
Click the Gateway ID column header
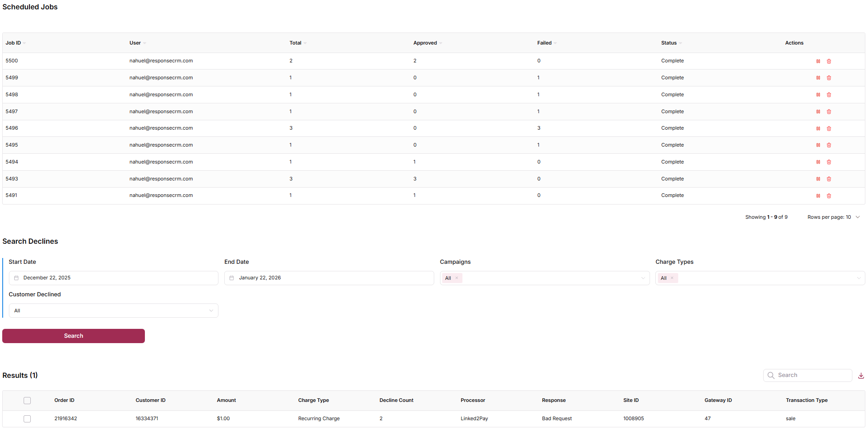tap(718, 401)
